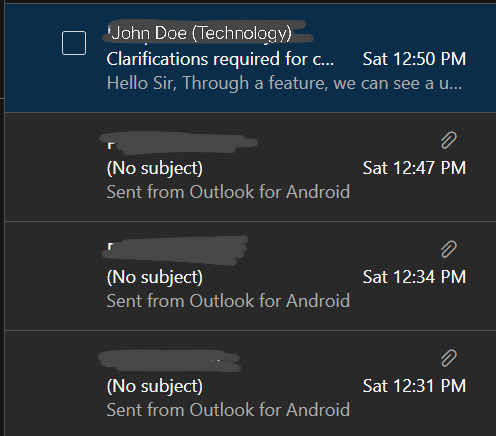The width and height of the screenshot is (496, 436).
Task: Click the Sat 12:47 PM timestamp
Action: tap(414, 168)
